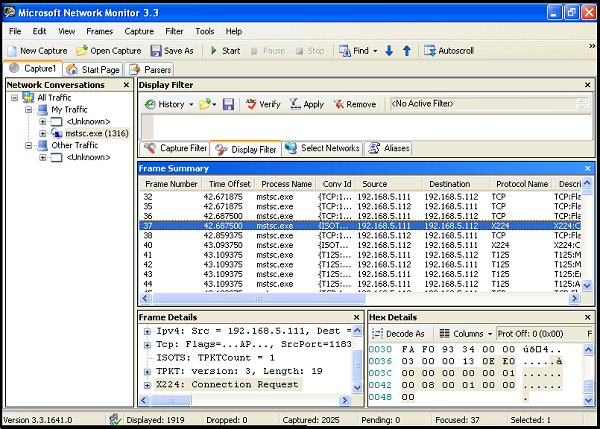Click the Pause toolbar button
Viewport: 600px width, 429px height.
pos(267,51)
